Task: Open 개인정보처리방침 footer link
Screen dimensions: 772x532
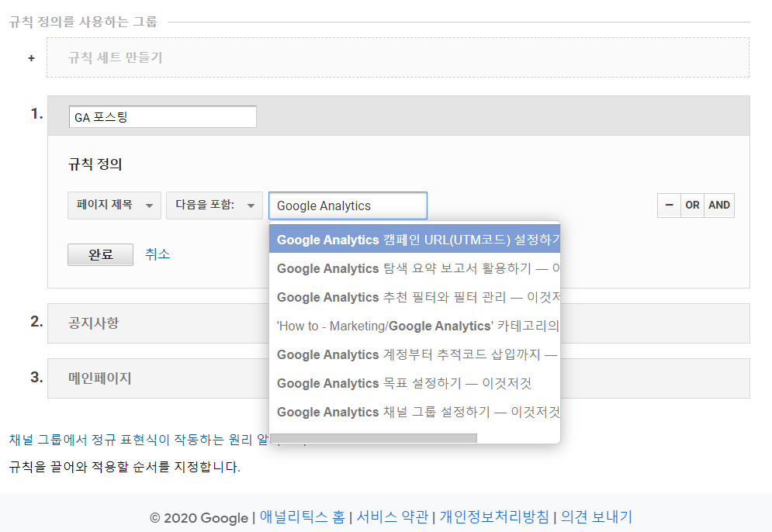Action: [494, 516]
